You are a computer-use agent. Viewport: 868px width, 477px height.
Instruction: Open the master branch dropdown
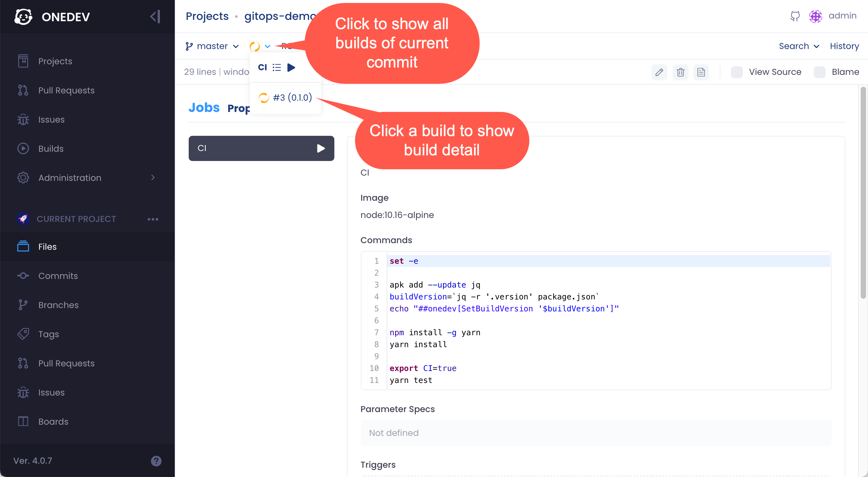pyautogui.click(x=212, y=46)
